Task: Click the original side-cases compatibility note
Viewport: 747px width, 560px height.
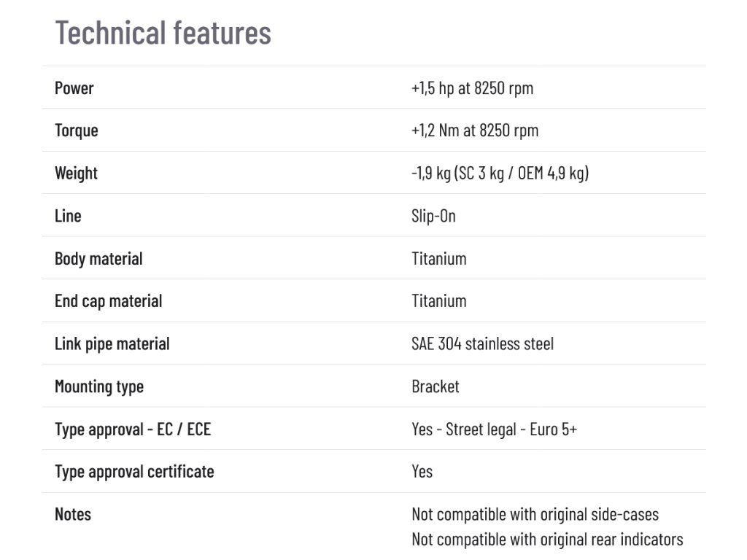Action: coord(535,515)
